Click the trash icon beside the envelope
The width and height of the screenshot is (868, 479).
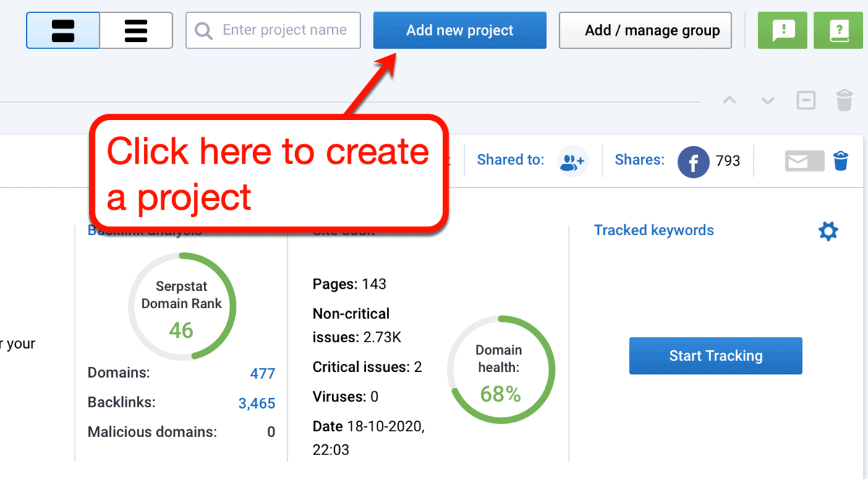[x=841, y=161]
